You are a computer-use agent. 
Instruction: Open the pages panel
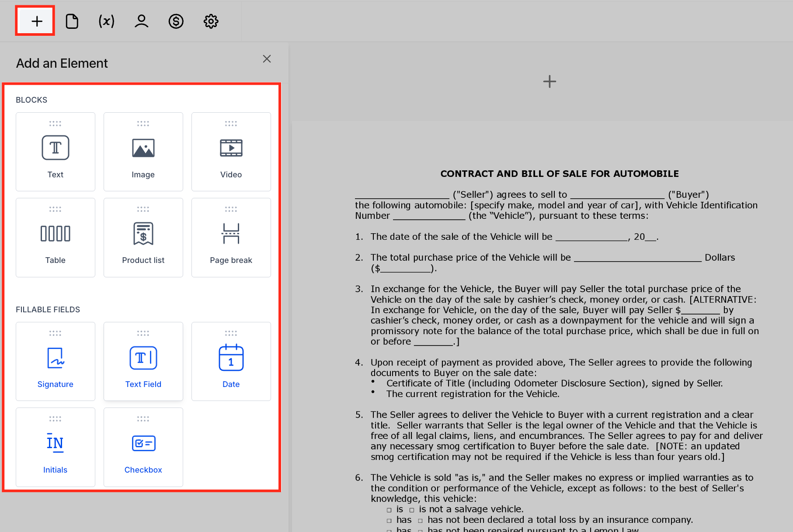pyautogui.click(x=72, y=21)
